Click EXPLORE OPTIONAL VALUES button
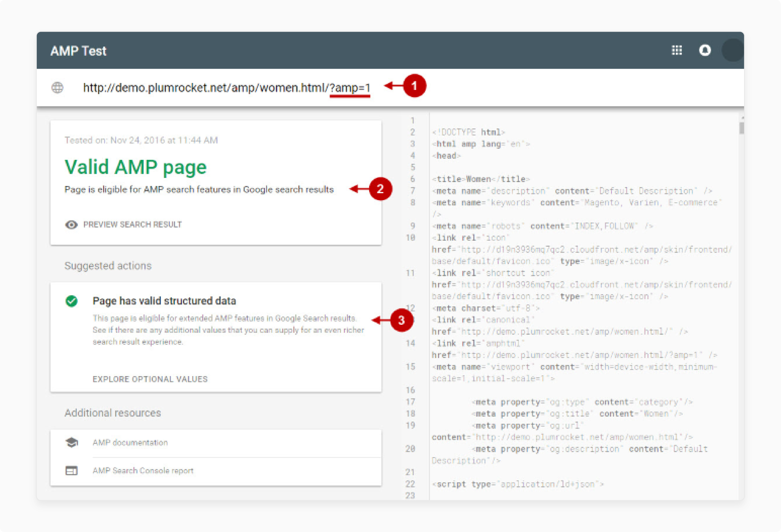Viewport: 781px width, 532px height. coord(150,379)
